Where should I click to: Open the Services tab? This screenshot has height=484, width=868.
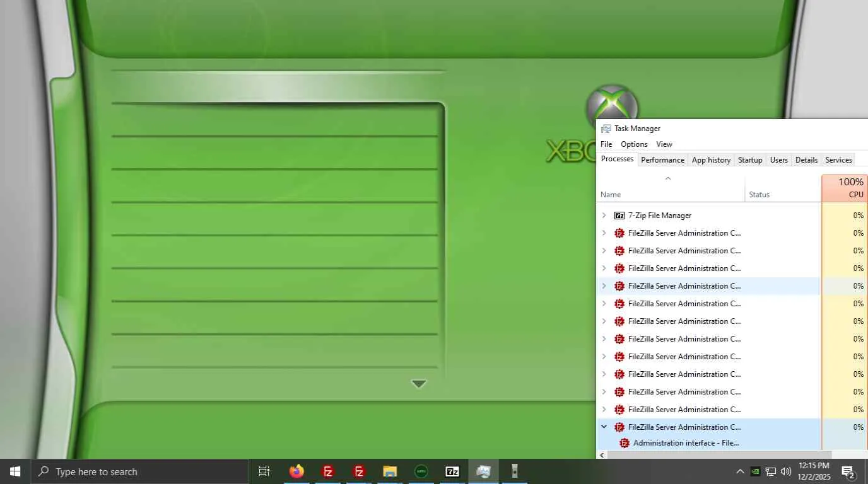pos(838,160)
